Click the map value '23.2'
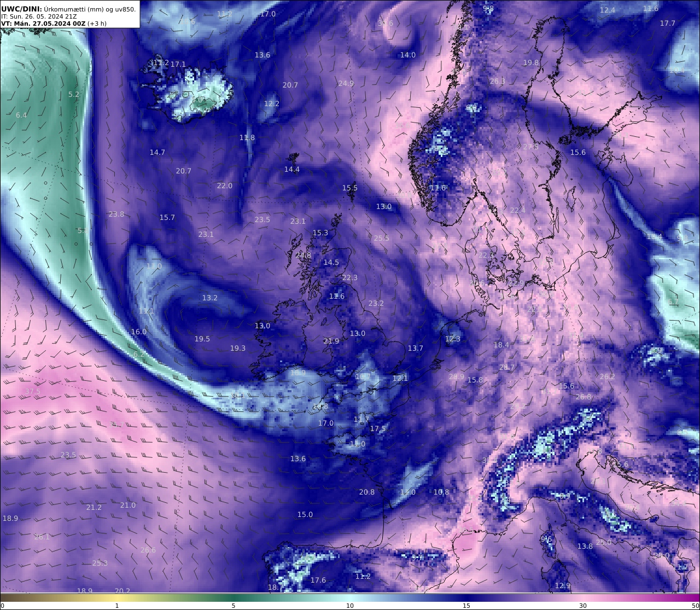The width and height of the screenshot is (700, 610). click(x=376, y=303)
